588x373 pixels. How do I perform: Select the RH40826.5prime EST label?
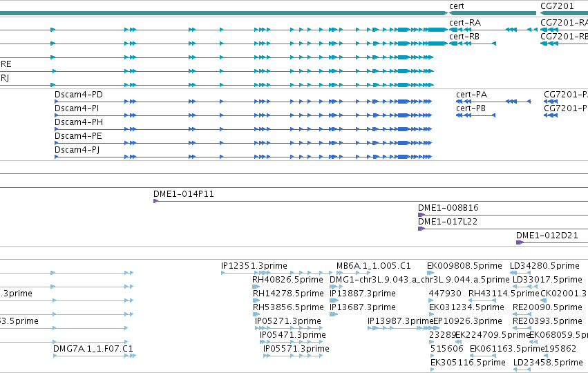coord(287,280)
